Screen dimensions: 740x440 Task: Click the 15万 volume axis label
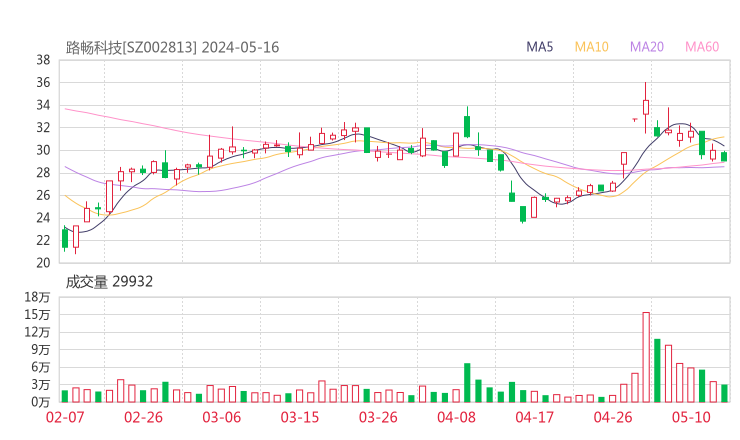coord(37,314)
